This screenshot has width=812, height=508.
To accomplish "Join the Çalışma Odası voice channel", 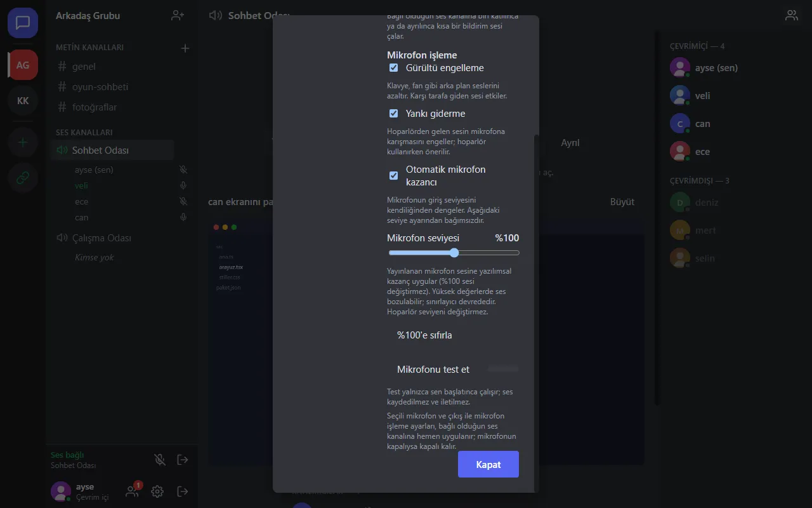I will [x=112, y=237].
